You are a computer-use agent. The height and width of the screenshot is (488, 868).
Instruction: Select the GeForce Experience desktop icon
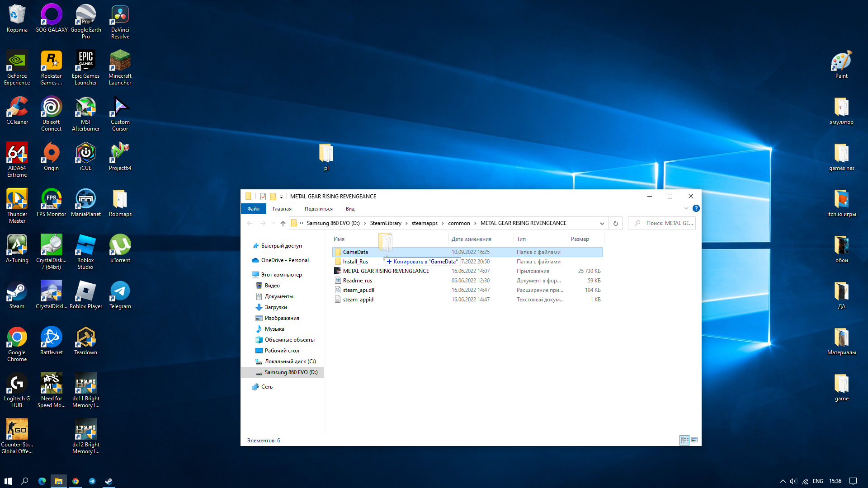tap(17, 68)
